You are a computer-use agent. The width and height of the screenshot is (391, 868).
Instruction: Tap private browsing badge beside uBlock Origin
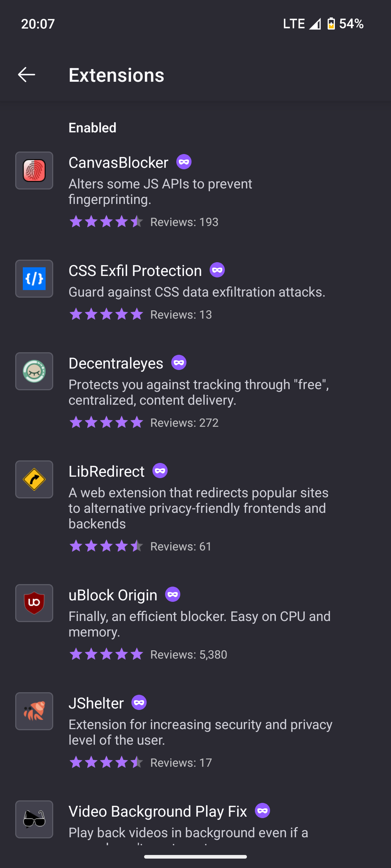pyautogui.click(x=173, y=595)
